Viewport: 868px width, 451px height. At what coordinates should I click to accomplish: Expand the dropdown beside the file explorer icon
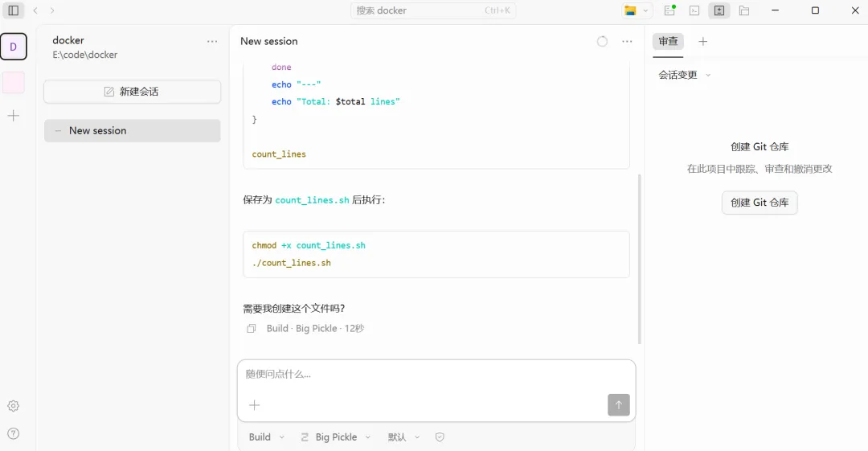coord(645,10)
